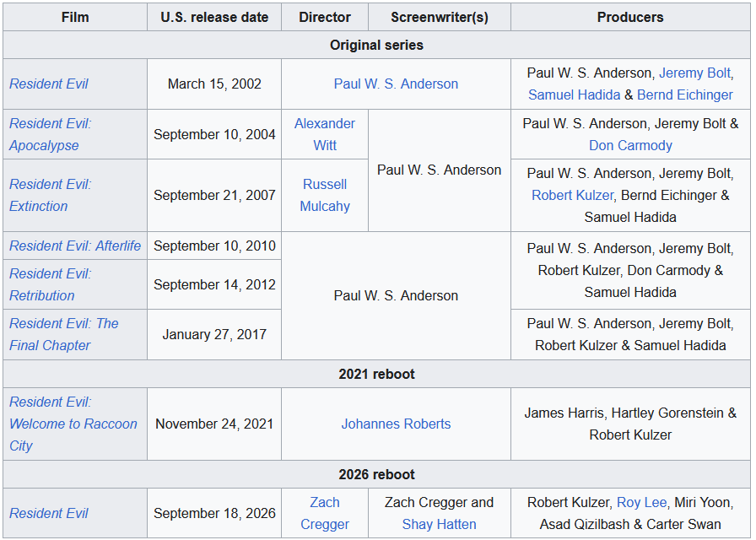This screenshot has height=540, width=756.
Task: Select the March 15, 2002 date cell
Action: click(214, 84)
